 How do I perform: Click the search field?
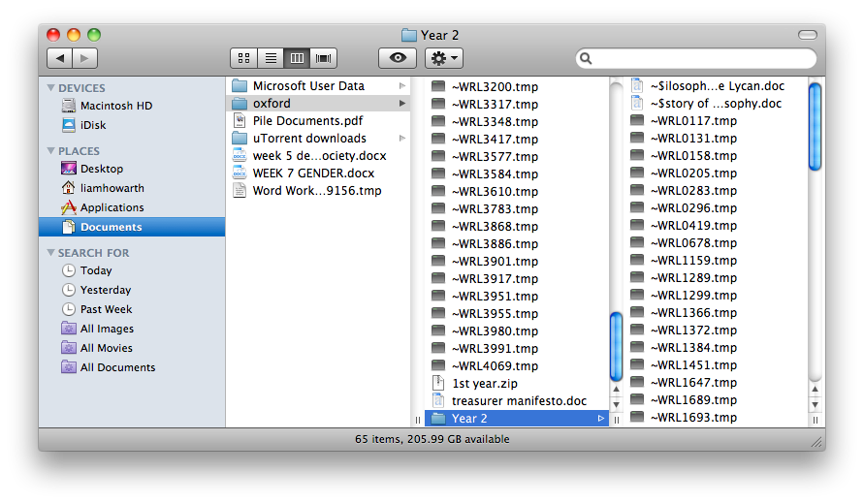(x=696, y=58)
